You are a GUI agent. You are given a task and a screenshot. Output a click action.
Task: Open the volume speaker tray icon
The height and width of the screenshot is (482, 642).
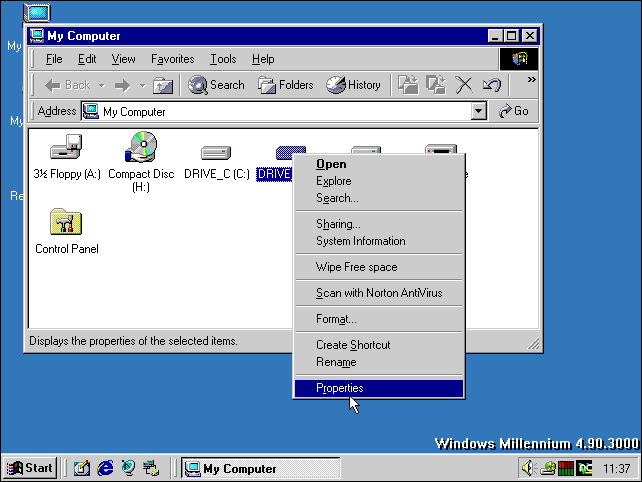[x=528, y=468]
